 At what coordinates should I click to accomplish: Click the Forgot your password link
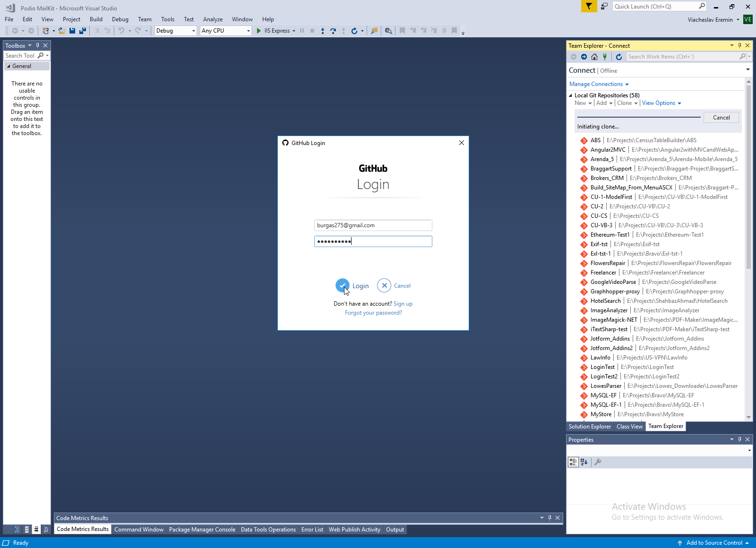pyautogui.click(x=373, y=313)
